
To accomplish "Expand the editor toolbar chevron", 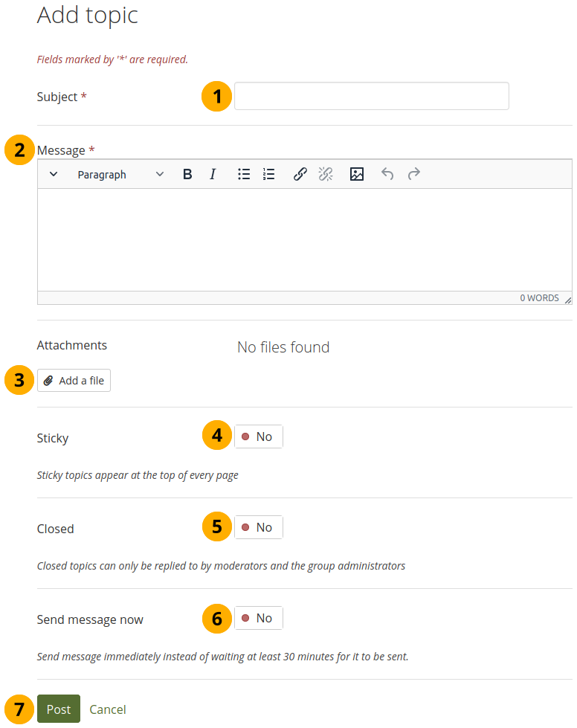I will tap(54, 175).
